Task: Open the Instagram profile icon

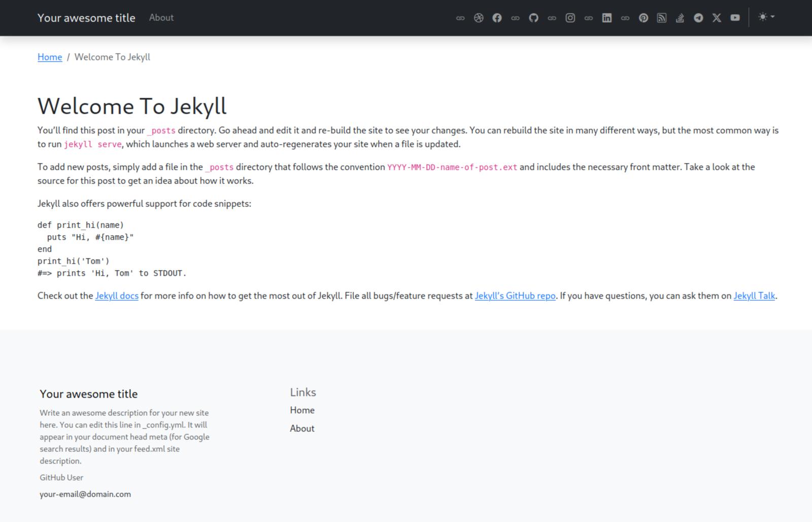Action: click(570, 17)
